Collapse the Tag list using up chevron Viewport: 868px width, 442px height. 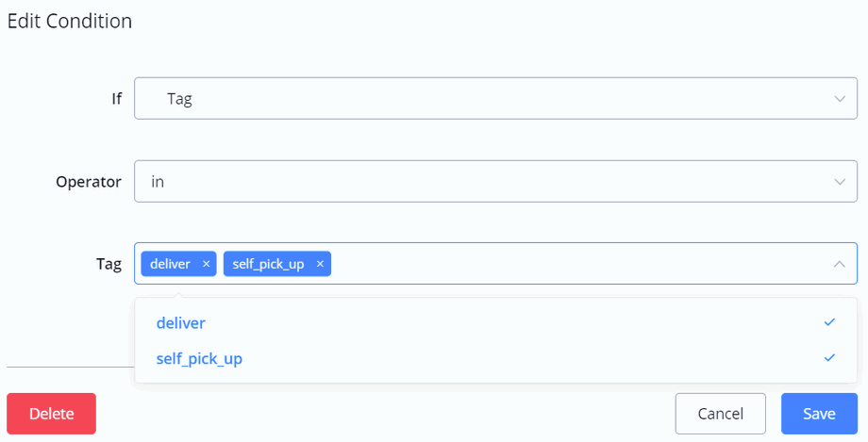click(x=839, y=265)
